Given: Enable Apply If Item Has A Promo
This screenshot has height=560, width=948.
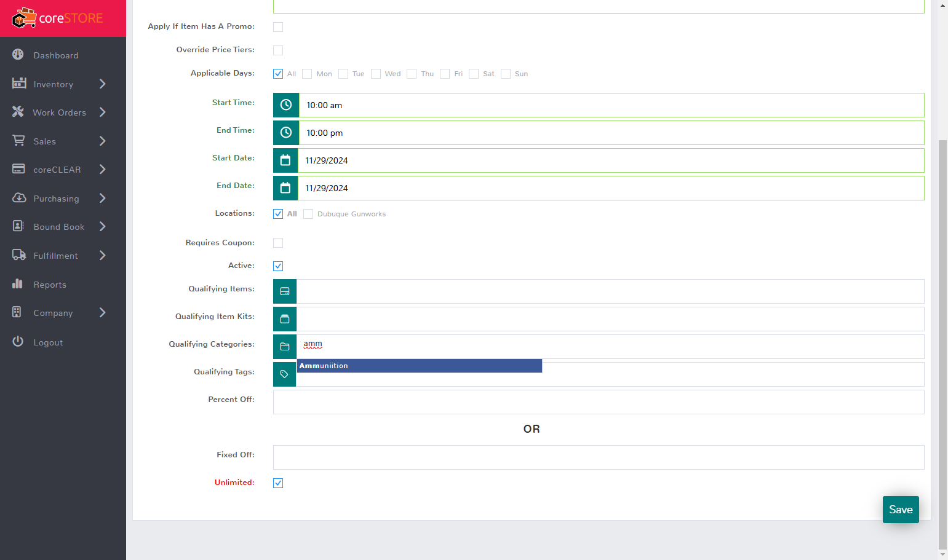Looking at the screenshot, I should point(278,27).
